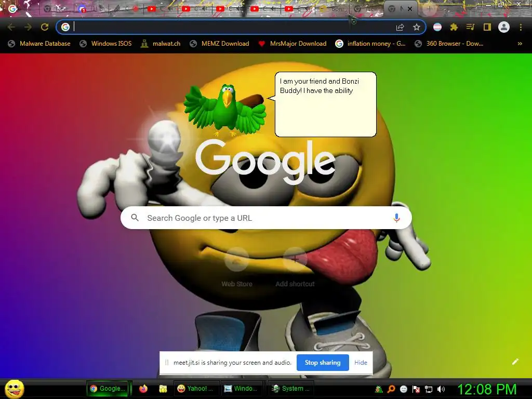Screen dimensions: 532x399
Task: Start voice search with the microphone icon
Action: coord(396,218)
